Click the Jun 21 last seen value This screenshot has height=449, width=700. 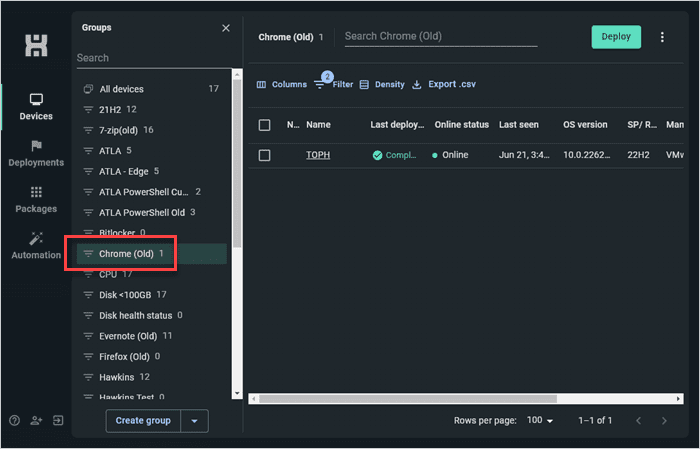[524, 155]
